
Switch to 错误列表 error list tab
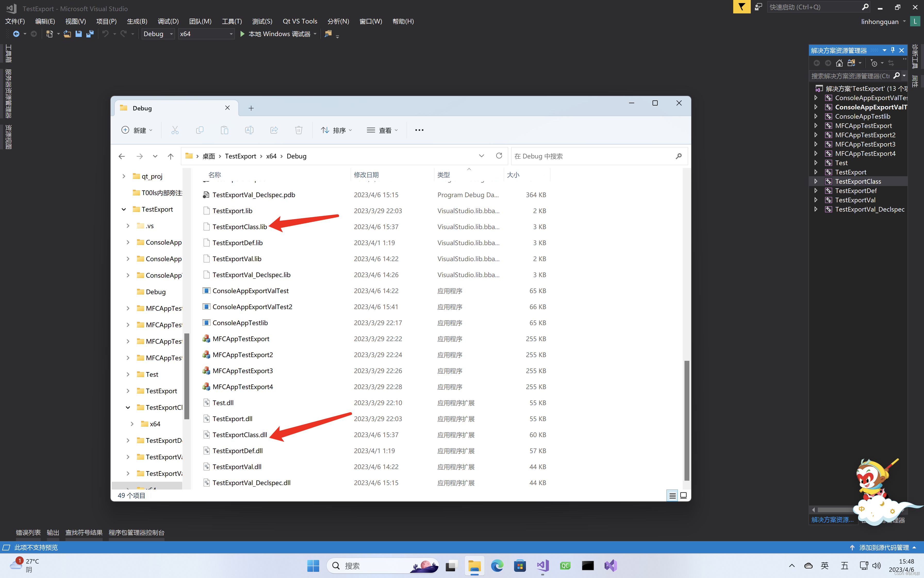28,533
